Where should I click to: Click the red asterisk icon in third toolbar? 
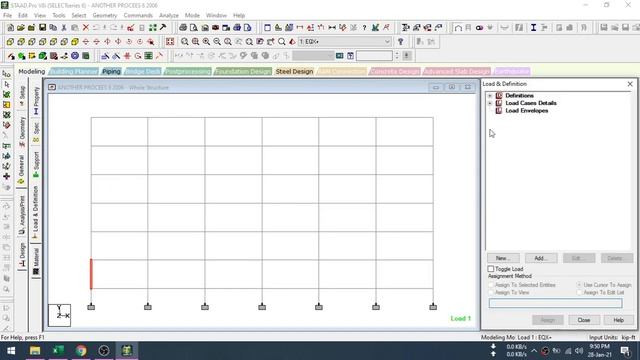(127, 56)
